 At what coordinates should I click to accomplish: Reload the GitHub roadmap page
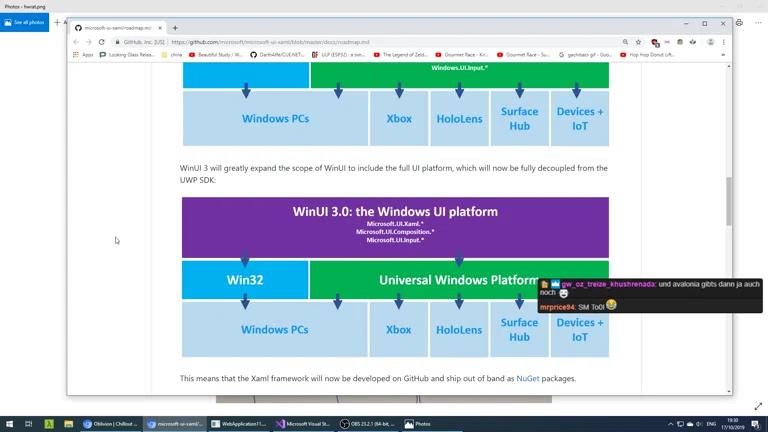[x=102, y=42]
